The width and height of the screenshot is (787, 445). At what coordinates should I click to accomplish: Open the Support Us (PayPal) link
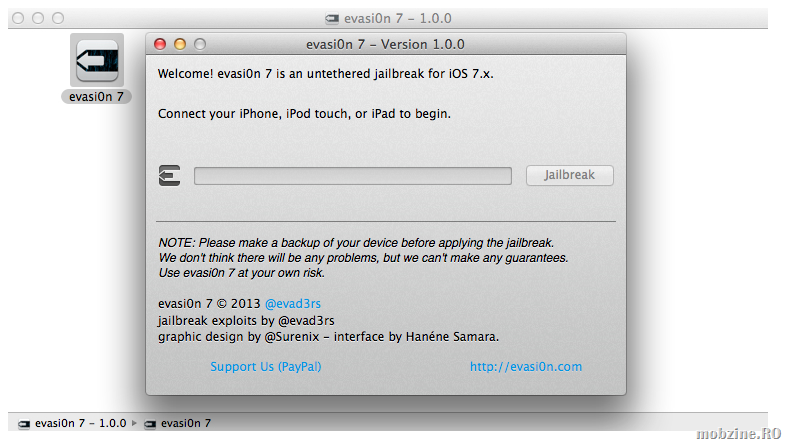[266, 367]
